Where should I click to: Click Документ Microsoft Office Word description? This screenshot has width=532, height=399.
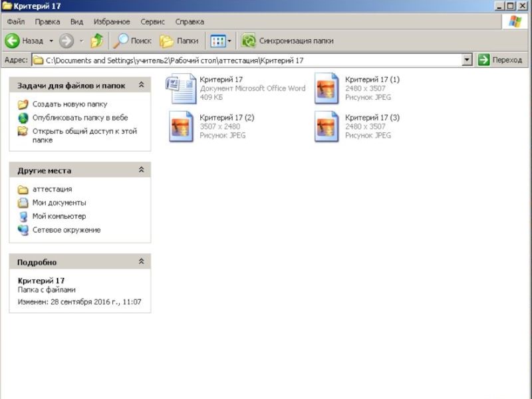[253, 88]
